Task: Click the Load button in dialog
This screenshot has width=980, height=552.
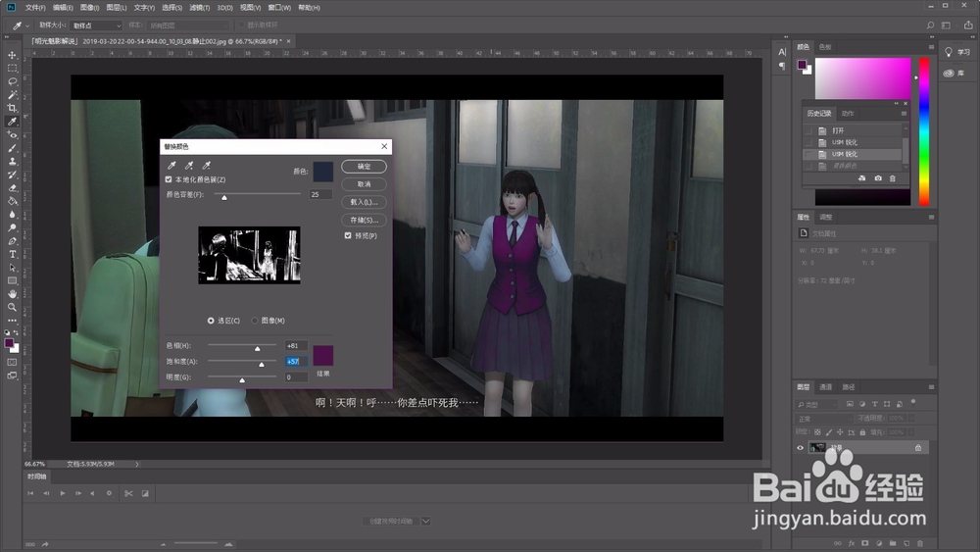Action: pos(364,202)
